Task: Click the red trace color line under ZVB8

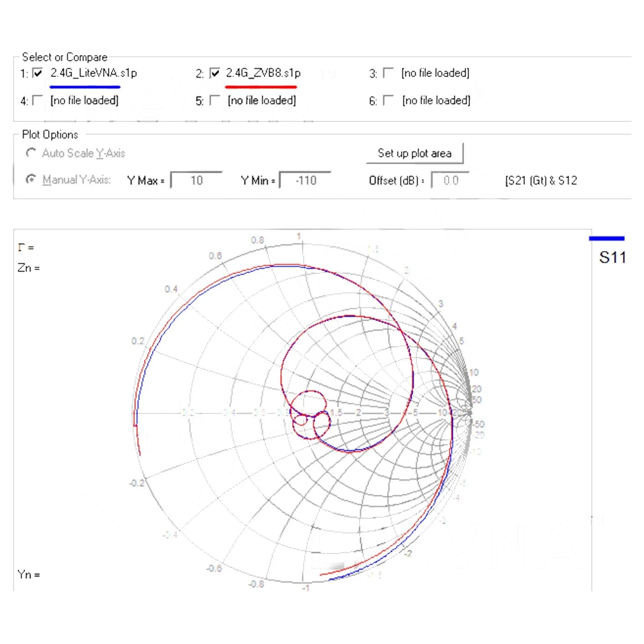Action: (x=261, y=87)
